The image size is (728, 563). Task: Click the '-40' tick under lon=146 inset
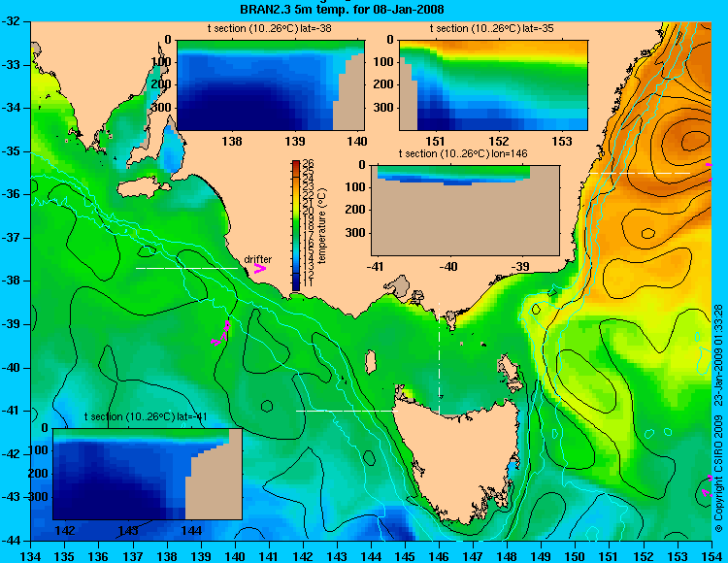pyautogui.click(x=448, y=267)
